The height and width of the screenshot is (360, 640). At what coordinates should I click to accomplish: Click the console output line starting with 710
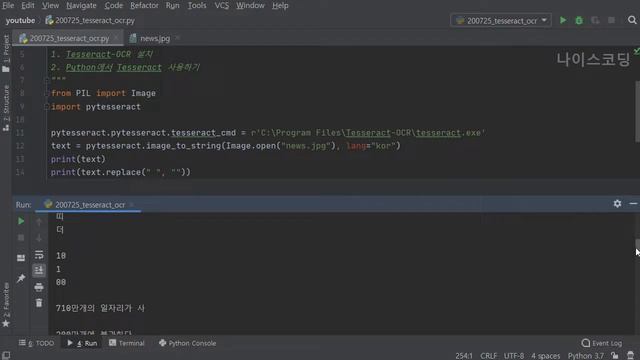100,308
